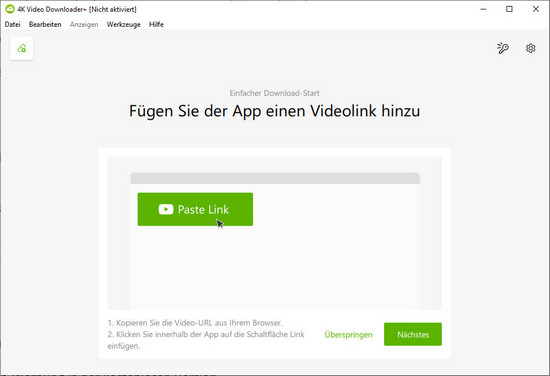Open the Bearbeiten menu
The image size is (550, 376).
click(x=45, y=24)
